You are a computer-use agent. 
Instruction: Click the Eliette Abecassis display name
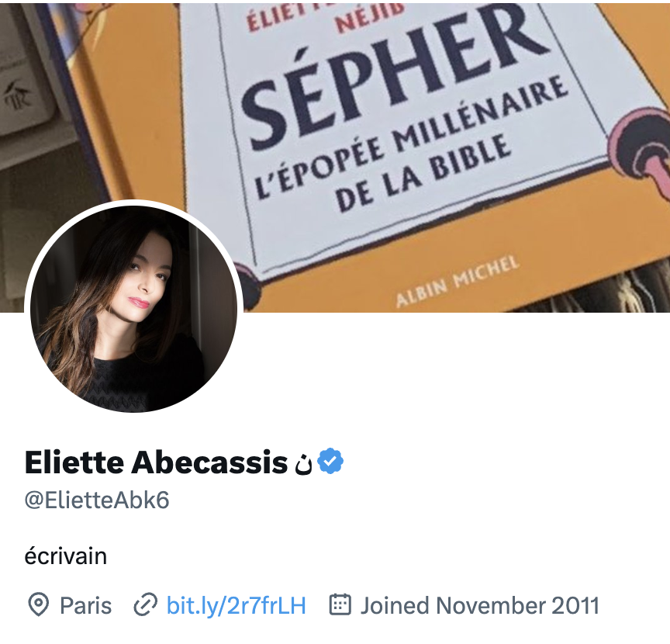click(157, 462)
